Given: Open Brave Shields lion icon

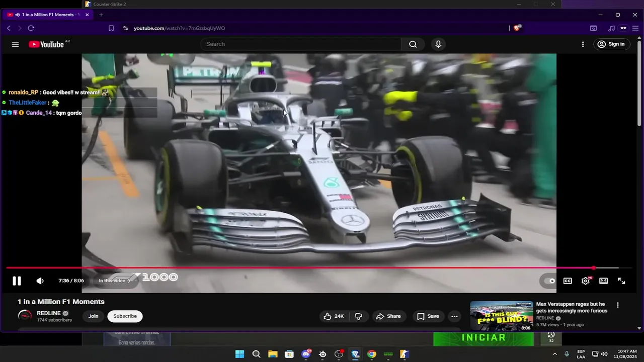Looking at the screenshot, I should pos(517,28).
